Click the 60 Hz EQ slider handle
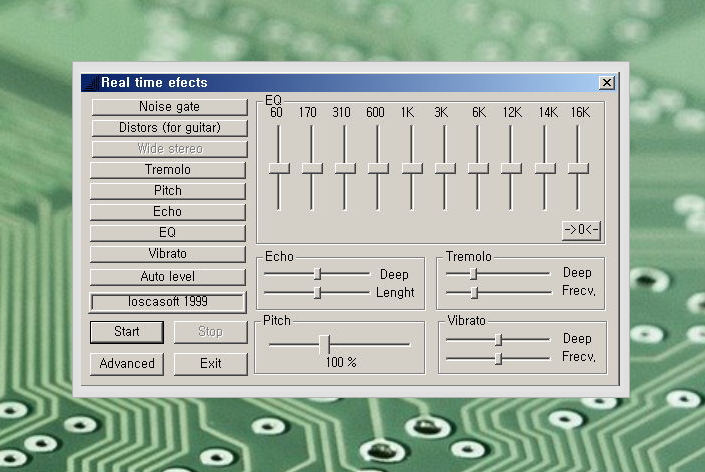The width and height of the screenshot is (705, 472). coord(279,169)
